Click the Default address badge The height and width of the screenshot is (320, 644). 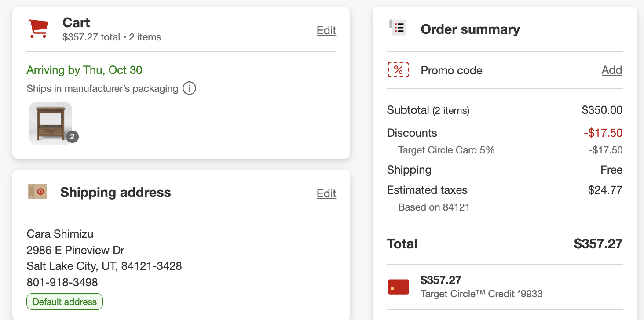click(65, 302)
